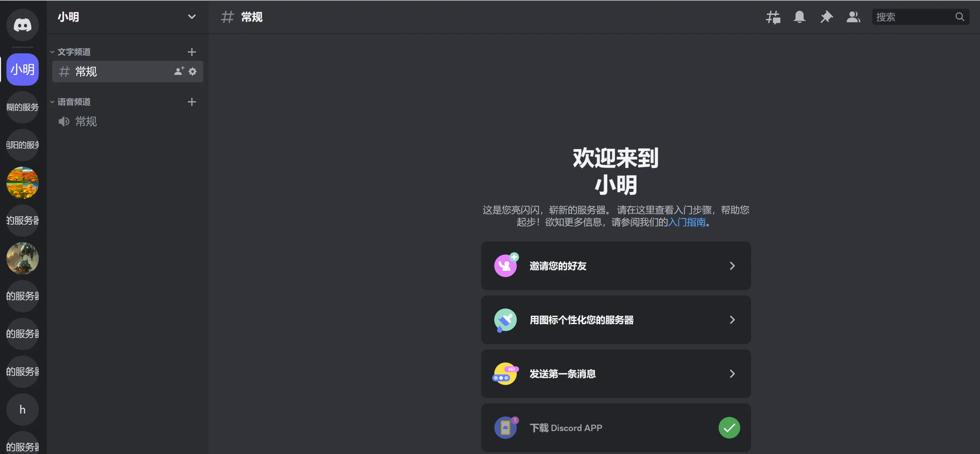Open the 小明 server dropdown menu
The width and height of the screenshot is (980, 454).
191,17
